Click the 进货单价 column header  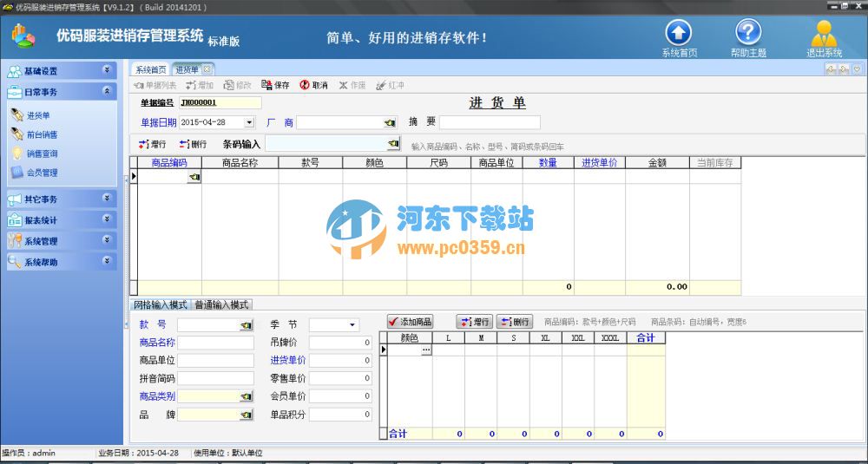[x=600, y=163]
